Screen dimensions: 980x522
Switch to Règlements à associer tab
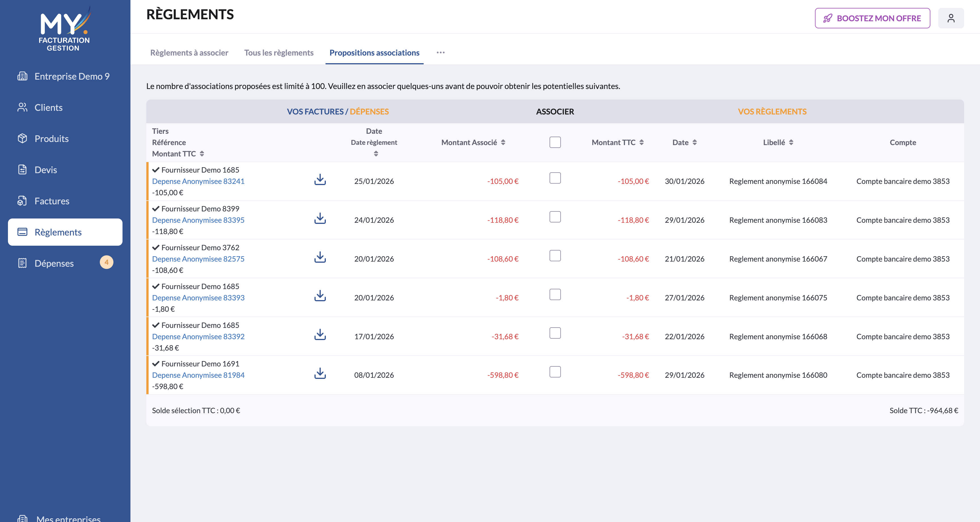coord(189,52)
